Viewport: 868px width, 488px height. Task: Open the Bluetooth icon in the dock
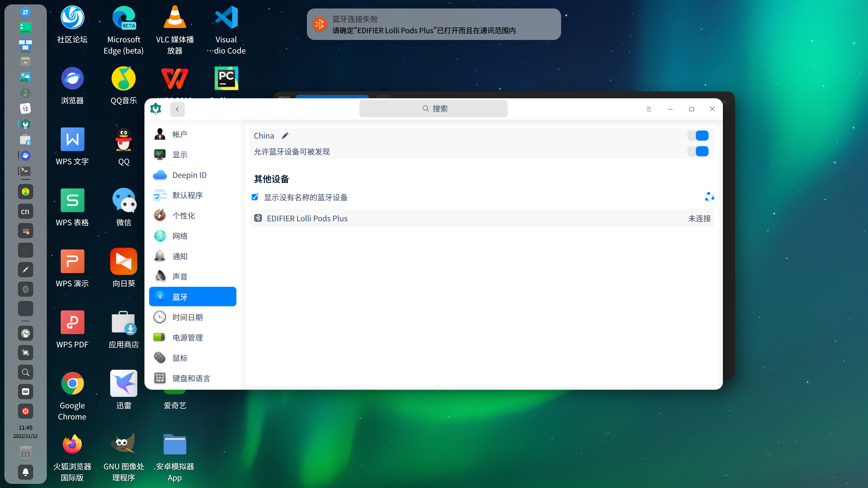(25, 289)
